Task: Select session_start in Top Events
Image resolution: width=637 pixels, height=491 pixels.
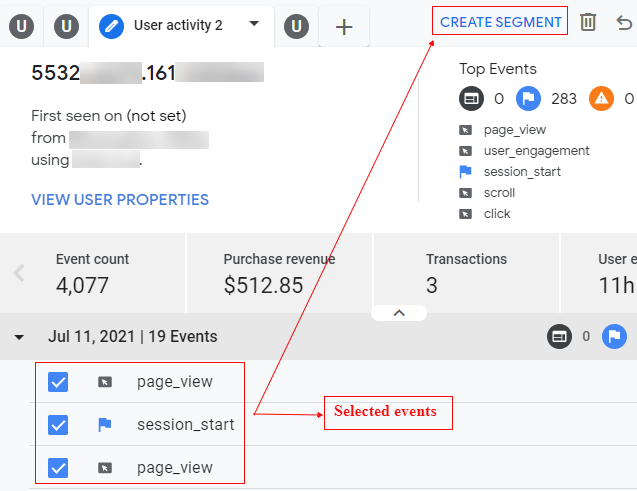Action: coord(522,172)
